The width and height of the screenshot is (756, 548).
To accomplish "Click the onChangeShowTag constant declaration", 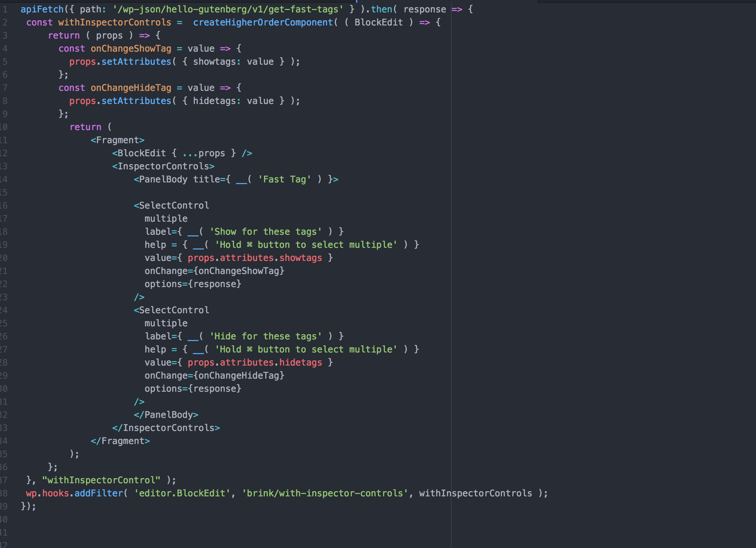I will [x=131, y=48].
